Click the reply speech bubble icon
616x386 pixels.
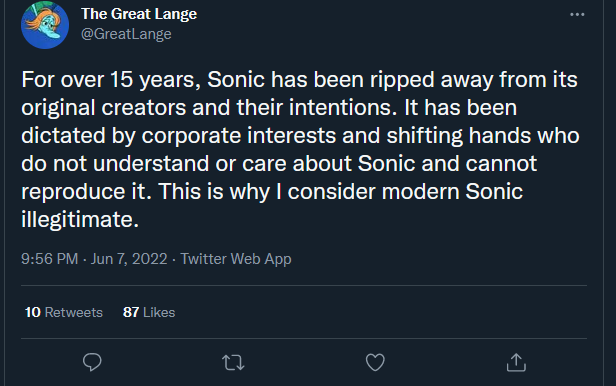[92, 362]
